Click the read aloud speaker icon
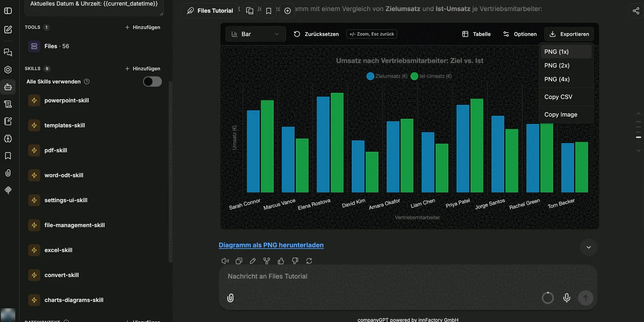This screenshot has width=644, height=322. click(x=225, y=261)
